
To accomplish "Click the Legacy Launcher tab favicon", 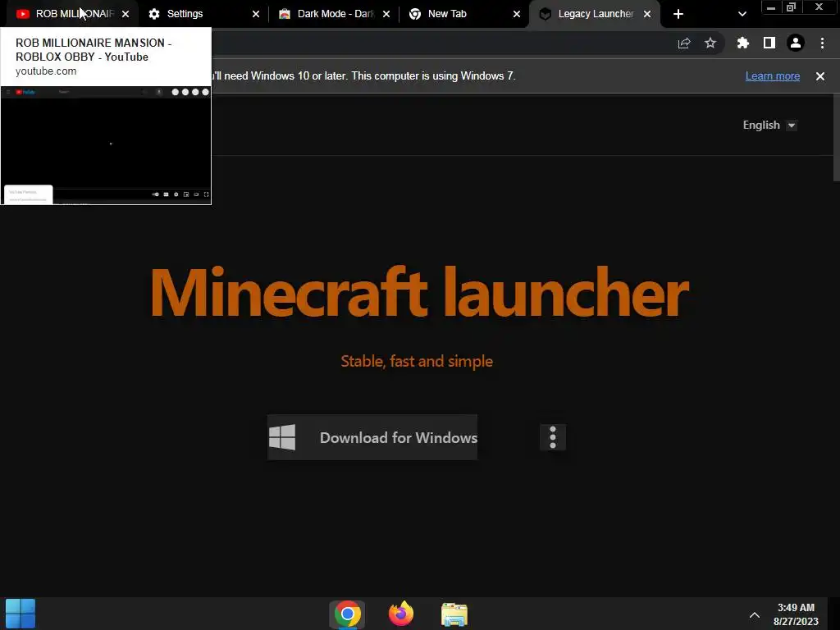I will pyautogui.click(x=545, y=14).
